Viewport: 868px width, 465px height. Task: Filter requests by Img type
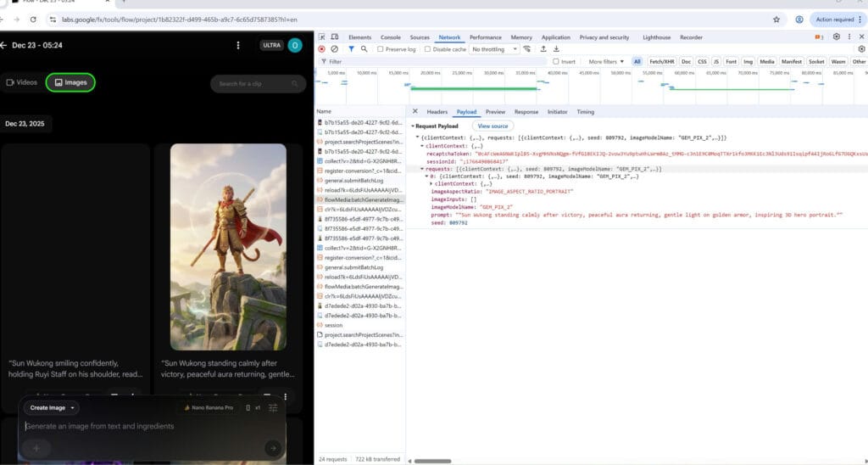click(748, 62)
